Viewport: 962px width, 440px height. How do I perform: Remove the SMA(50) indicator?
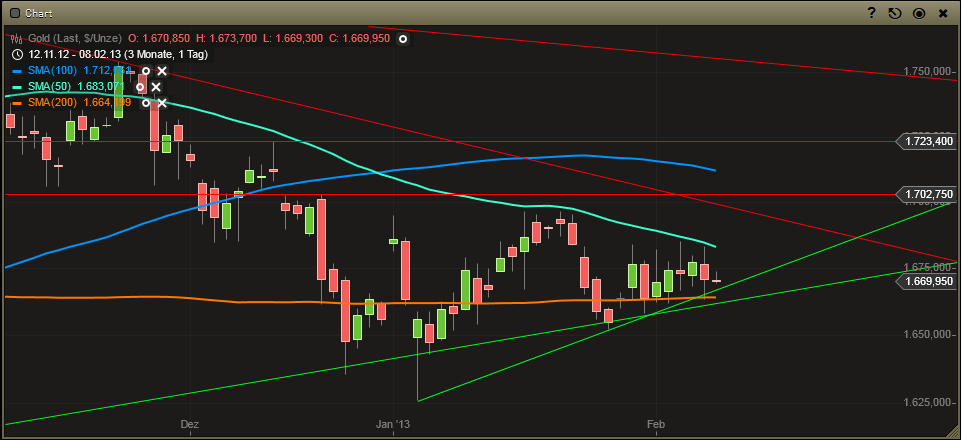[x=156, y=87]
